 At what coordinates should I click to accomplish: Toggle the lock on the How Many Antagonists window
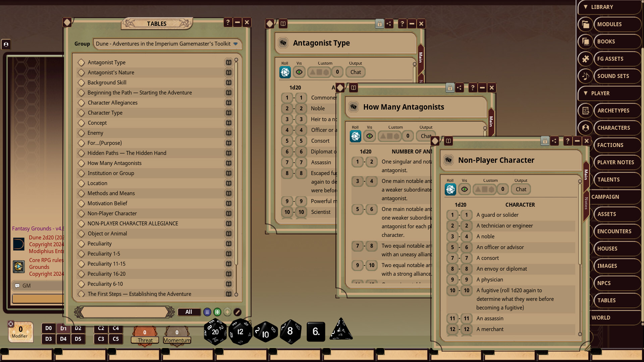449,87
